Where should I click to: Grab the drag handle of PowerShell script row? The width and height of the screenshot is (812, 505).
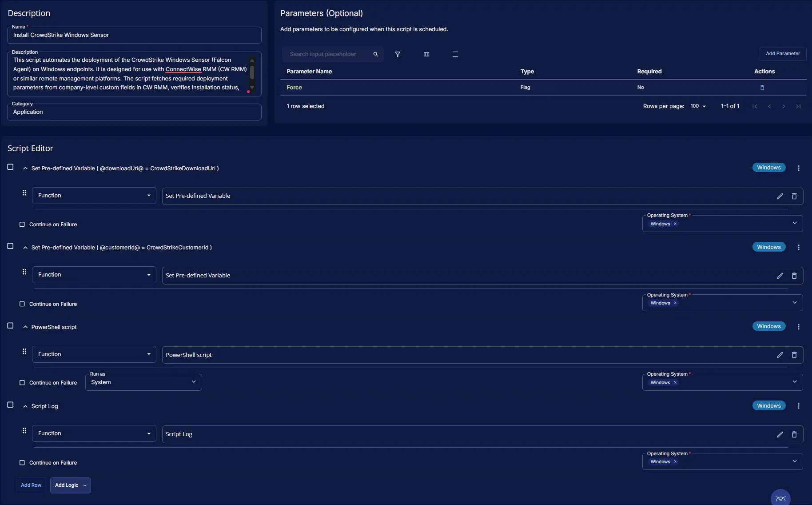[x=24, y=352]
